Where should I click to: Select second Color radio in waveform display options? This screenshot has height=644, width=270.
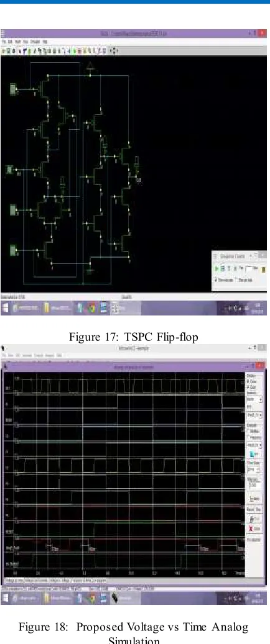tap(248, 387)
